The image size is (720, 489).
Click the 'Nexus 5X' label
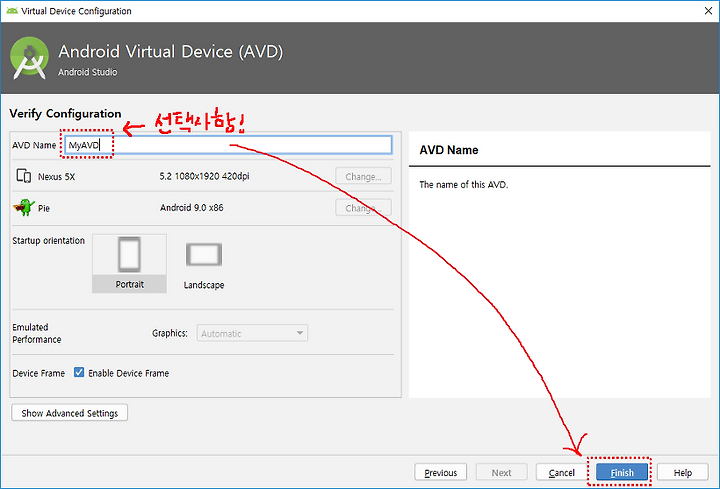coord(56,177)
